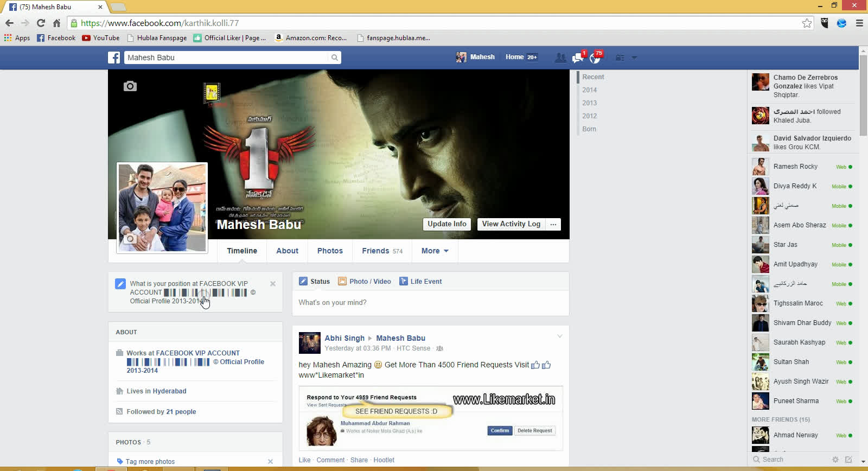Viewport: 868px width, 471px height.
Task: Open chat with Shivam Dhar Buddy
Action: coord(802,323)
